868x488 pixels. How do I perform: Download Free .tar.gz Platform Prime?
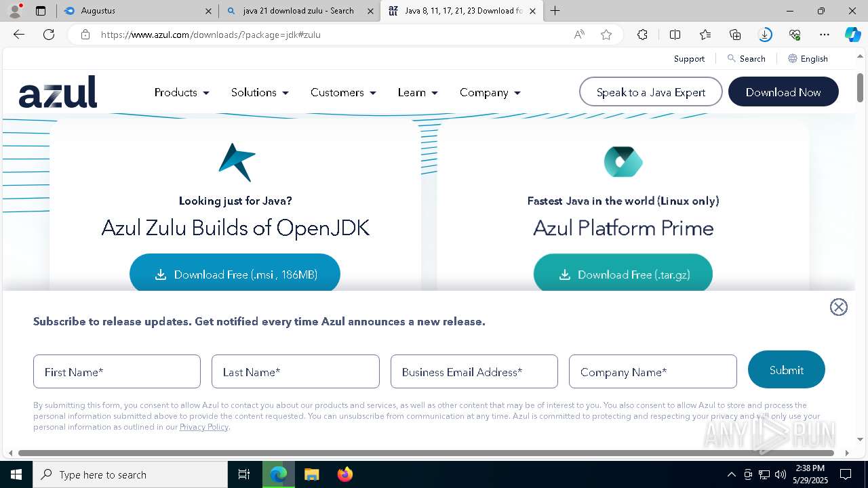point(623,273)
